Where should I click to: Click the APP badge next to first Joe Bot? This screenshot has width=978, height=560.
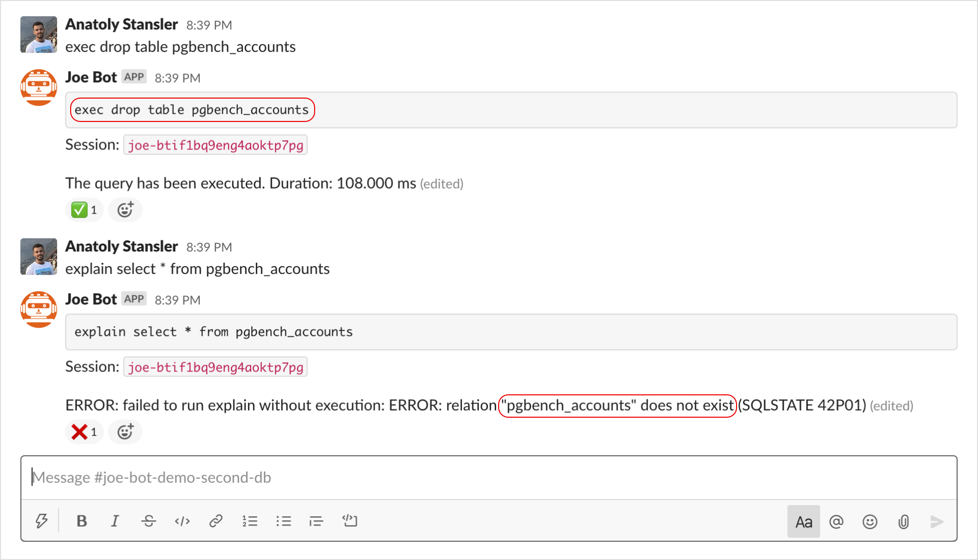pyautogui.click(x=134, y=77)
